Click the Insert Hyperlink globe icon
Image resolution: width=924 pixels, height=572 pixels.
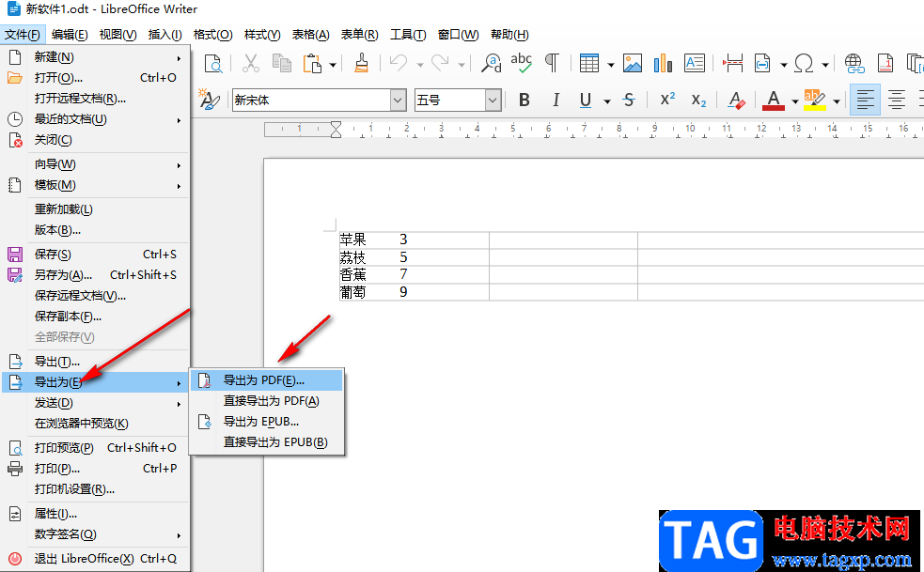pyautogui.click(x=854, y=63)
